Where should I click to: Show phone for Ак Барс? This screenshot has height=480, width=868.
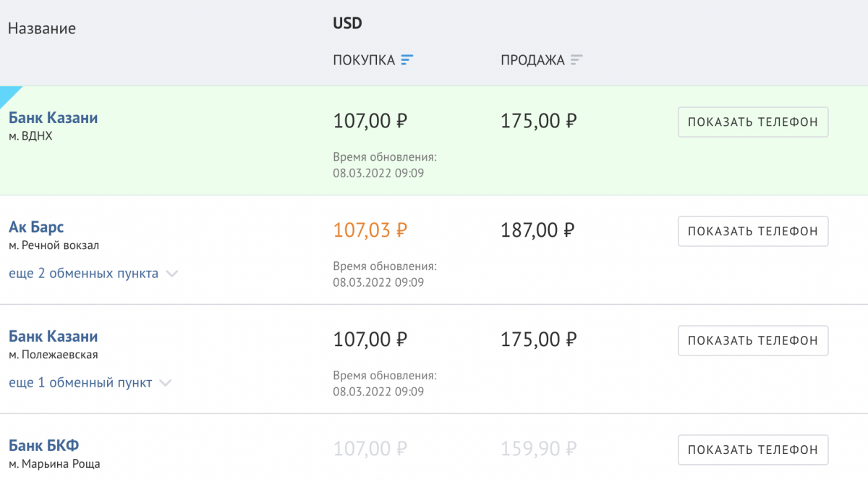[x=752, y=231]
